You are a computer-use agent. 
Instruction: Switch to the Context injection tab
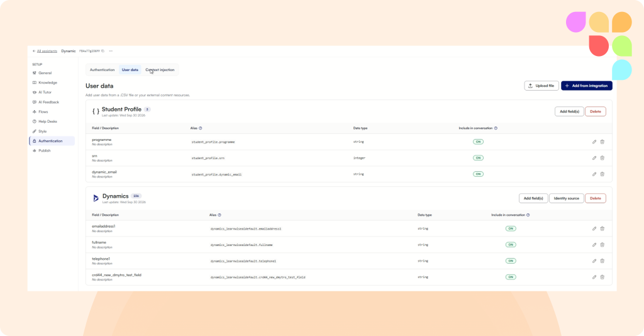click(160, 70)
